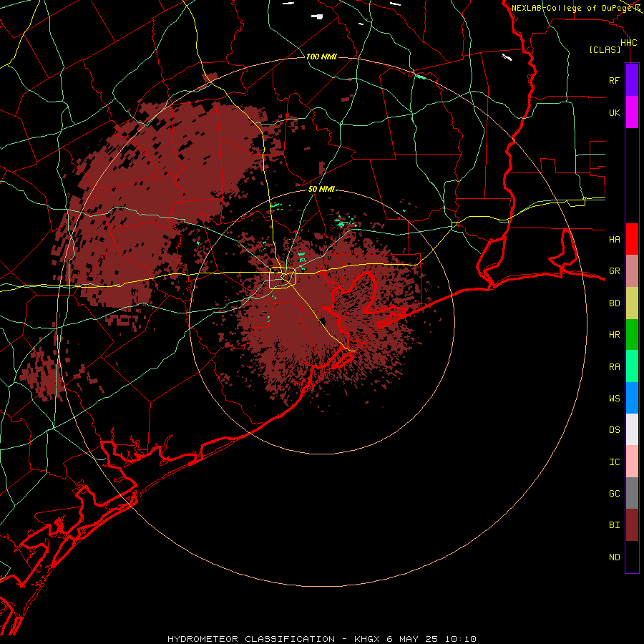This screenshot has height=644, width=644.
Task: Click the Hydrometeor Classification KHGX caption
Action: [x=321, y=639]
